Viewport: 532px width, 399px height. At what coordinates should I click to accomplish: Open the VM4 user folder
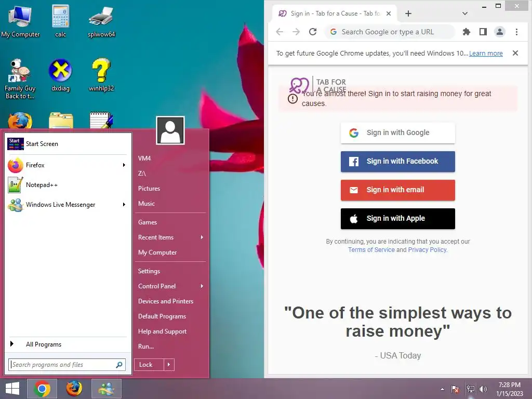coord(144,158)
